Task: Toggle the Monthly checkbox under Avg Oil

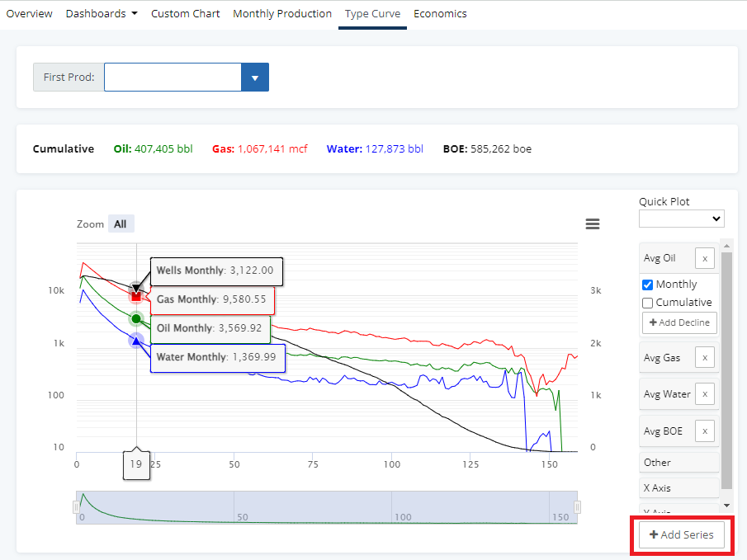Action: point(647,285)
